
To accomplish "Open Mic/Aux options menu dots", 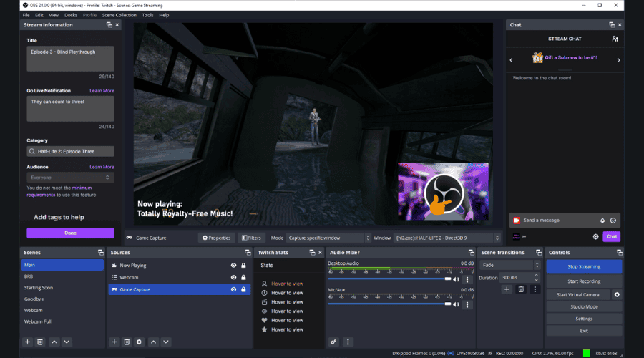I will [467, 305].
